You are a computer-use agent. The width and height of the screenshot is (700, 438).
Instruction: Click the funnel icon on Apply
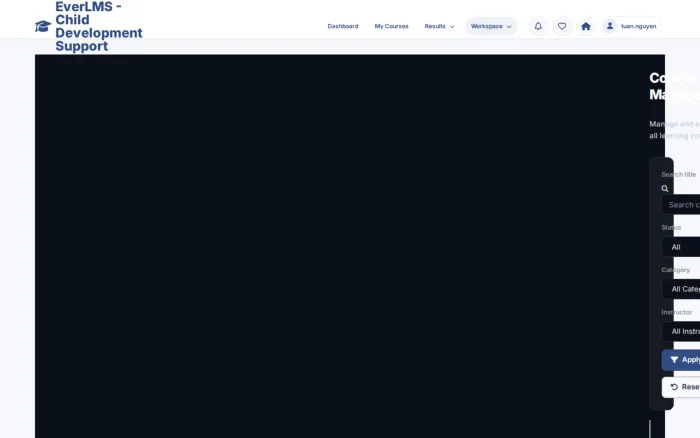[x=674, y=360]
